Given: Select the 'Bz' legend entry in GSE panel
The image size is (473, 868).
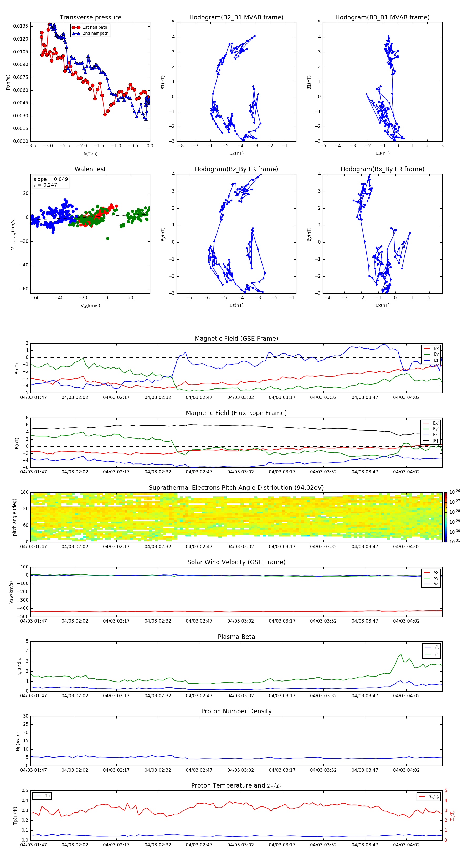Looking at the screenshot, I should (431, 360).
